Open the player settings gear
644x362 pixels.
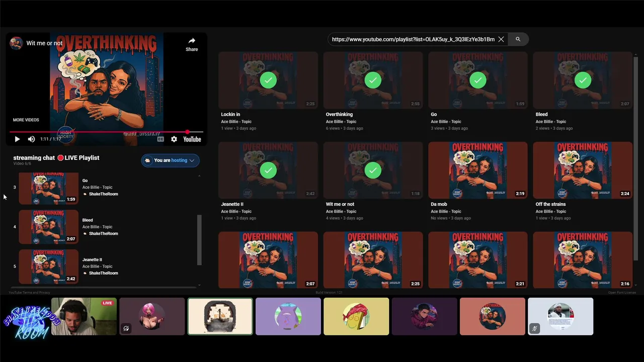pyautogui.click(x=174, y=139)
